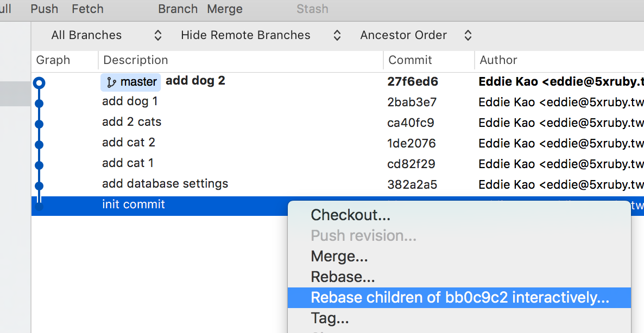Select Rebase children of bb0c9c2 interactively
This screenshot has width=644, height=333.
coord(459,298)
